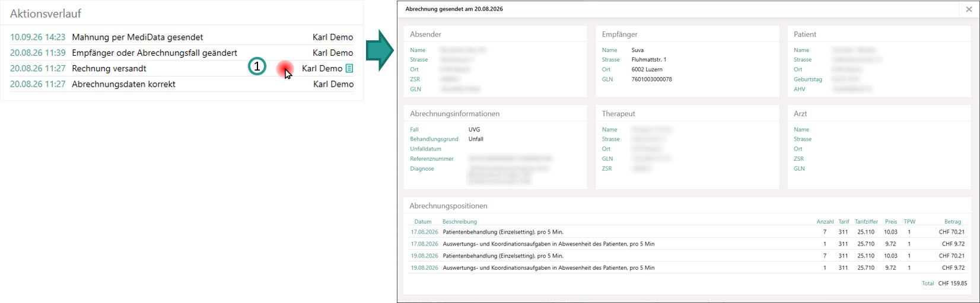Close the Abrechnung gesendet dialog
The image size is (980, 303).
pos(969,9)
